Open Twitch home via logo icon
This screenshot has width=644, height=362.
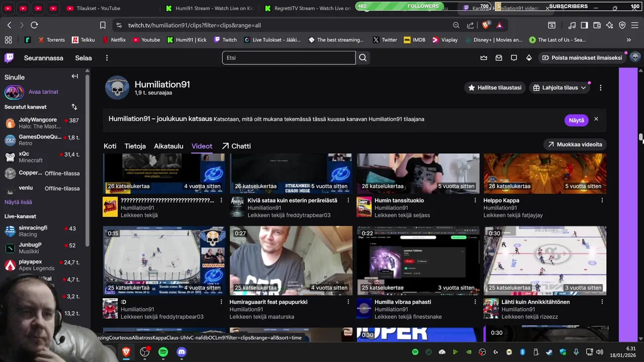[9, 58]
